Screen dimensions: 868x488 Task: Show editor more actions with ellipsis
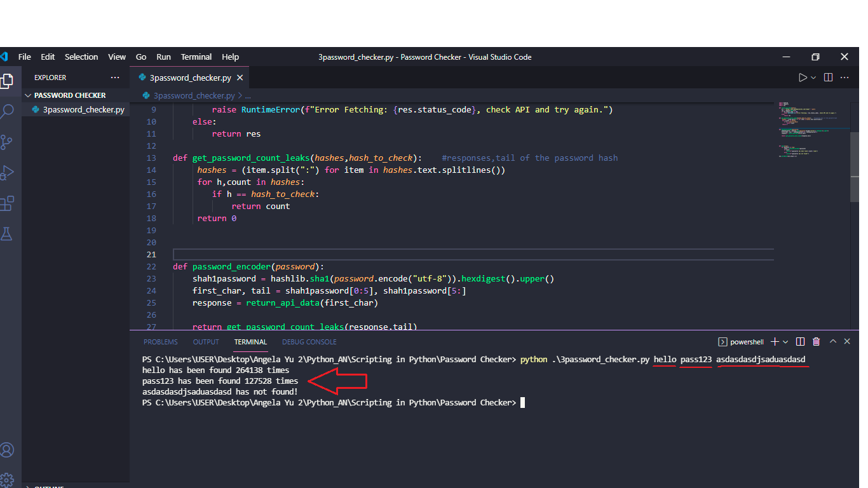(844, 76)
